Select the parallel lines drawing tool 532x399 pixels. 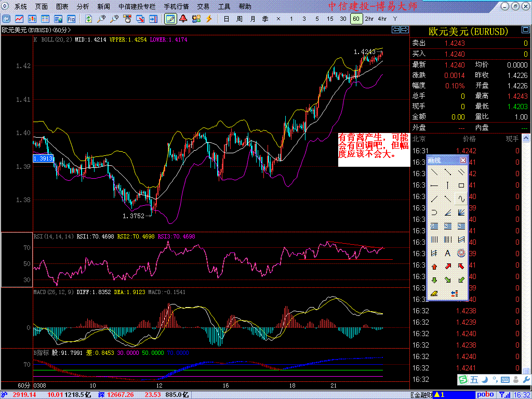click(x=461, y=172)
